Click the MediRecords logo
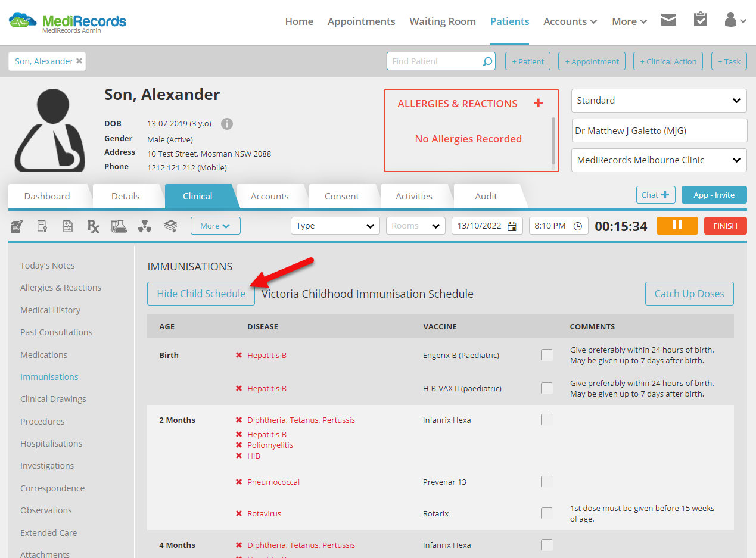 point(67,22)
